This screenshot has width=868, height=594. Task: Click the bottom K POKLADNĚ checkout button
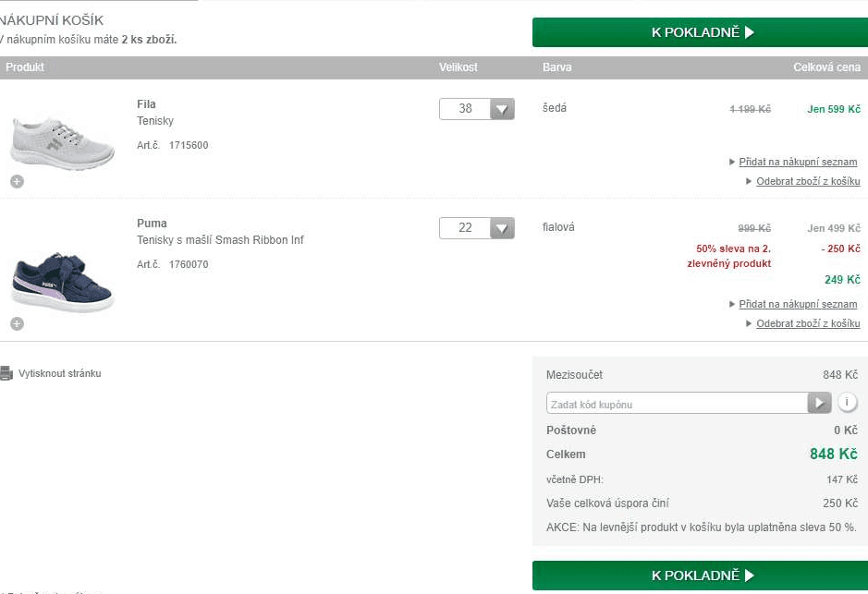(701, 576)
